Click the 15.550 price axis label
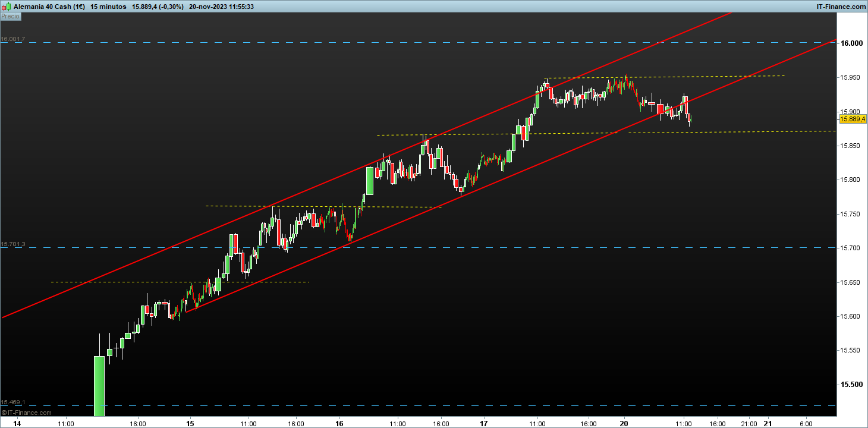The width and height of the screenshot is (868, 428). [850, 351]
